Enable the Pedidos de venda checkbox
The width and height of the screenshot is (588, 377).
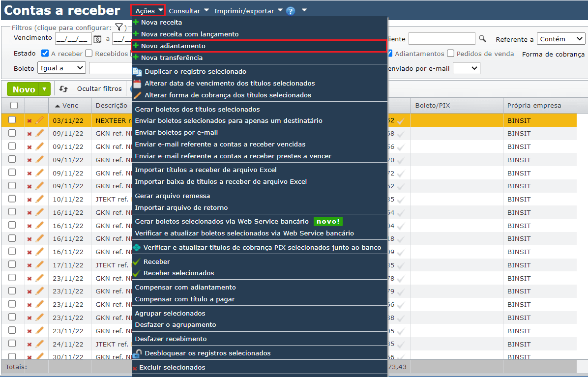(450, 54)
